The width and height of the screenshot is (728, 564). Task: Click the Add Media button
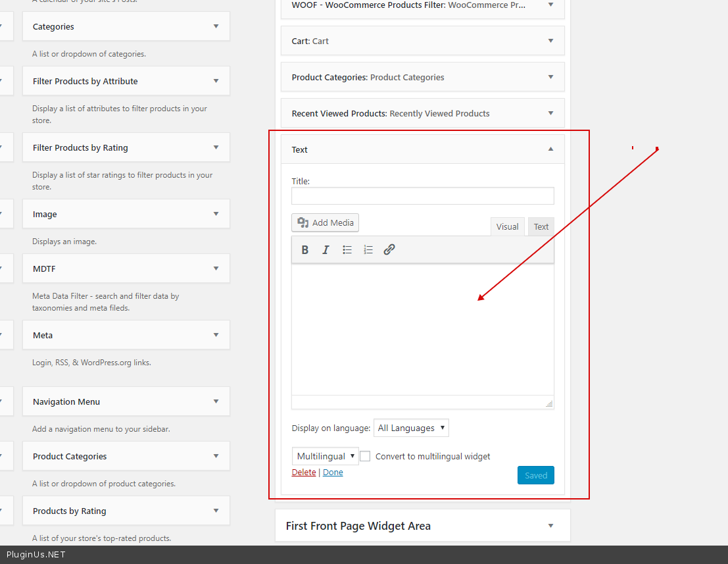pos(326,223)
